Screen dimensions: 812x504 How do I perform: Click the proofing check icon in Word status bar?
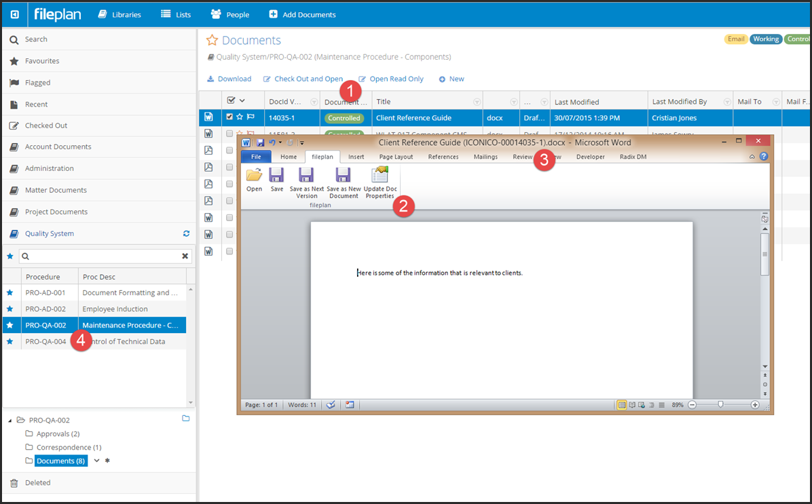331,405
